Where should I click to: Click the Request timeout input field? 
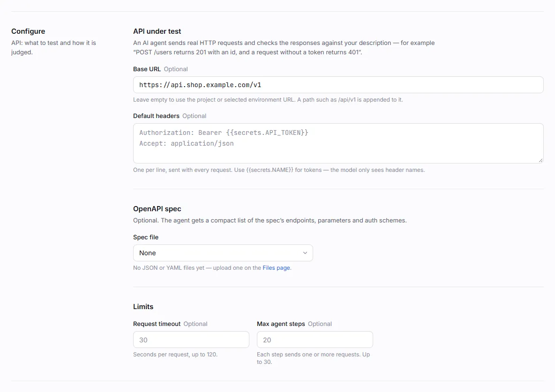[191, 340]
